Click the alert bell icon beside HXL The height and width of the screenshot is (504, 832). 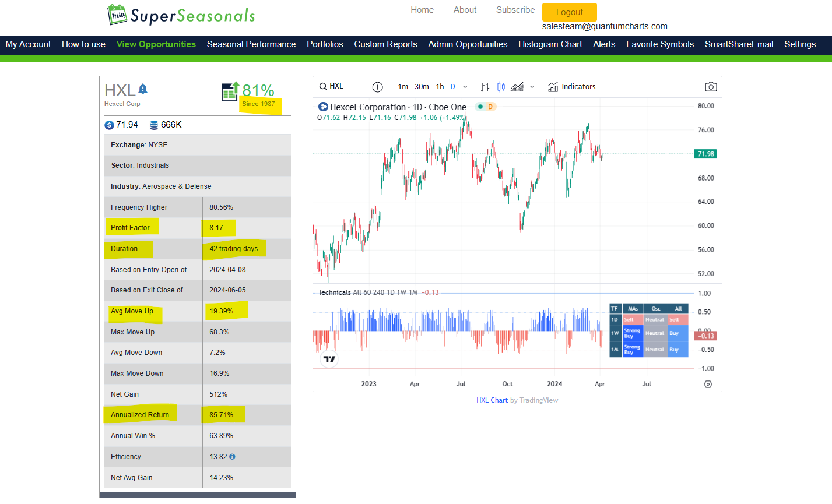click(x=143, y=89)
